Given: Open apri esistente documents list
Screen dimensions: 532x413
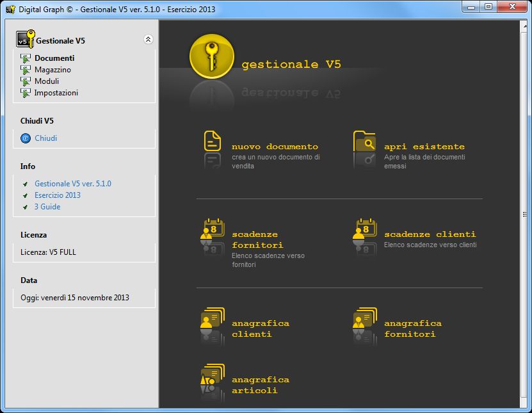Looking at the screenshot, I should pos(424,147).
